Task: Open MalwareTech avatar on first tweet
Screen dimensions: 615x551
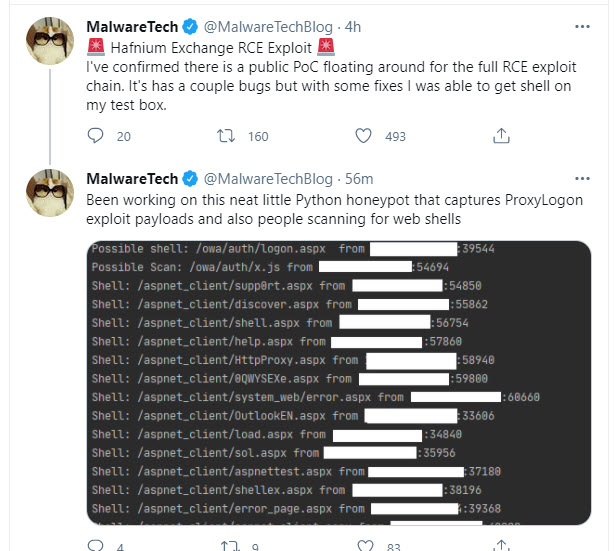Action: [x=50, y=41]
